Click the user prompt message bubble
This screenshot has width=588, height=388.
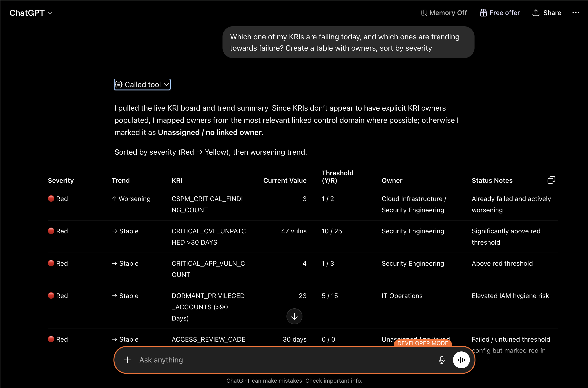[x=348, y=42]
